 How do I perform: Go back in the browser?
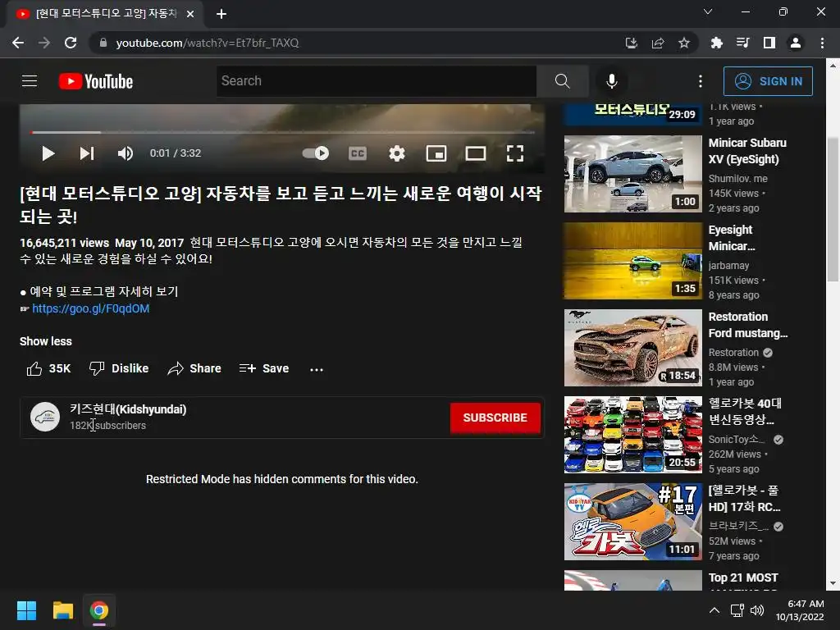tap(18, 43)
